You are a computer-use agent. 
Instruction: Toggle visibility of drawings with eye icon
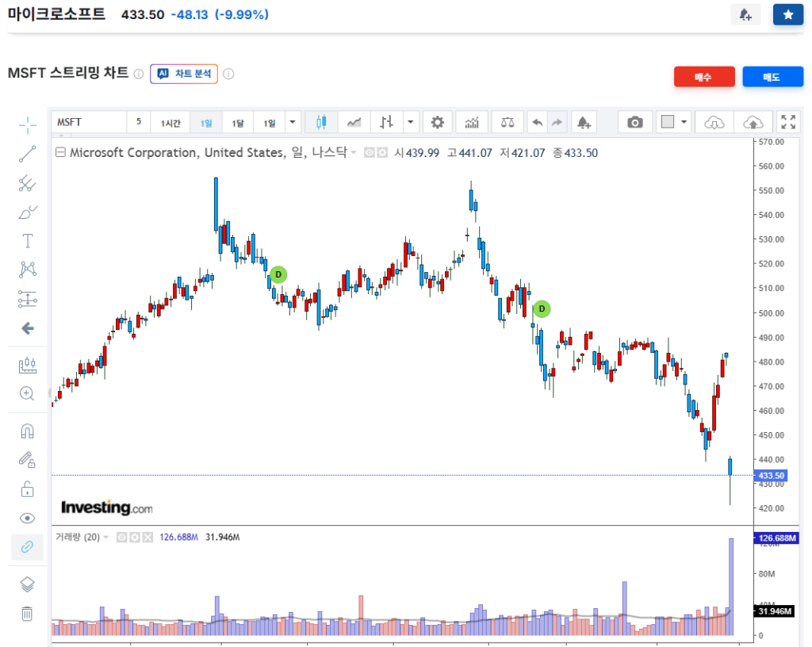pos(27,519)
